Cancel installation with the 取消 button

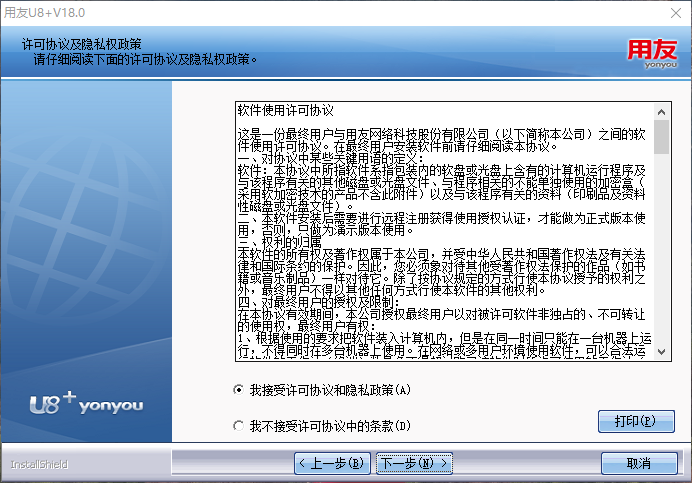point(639,463)
